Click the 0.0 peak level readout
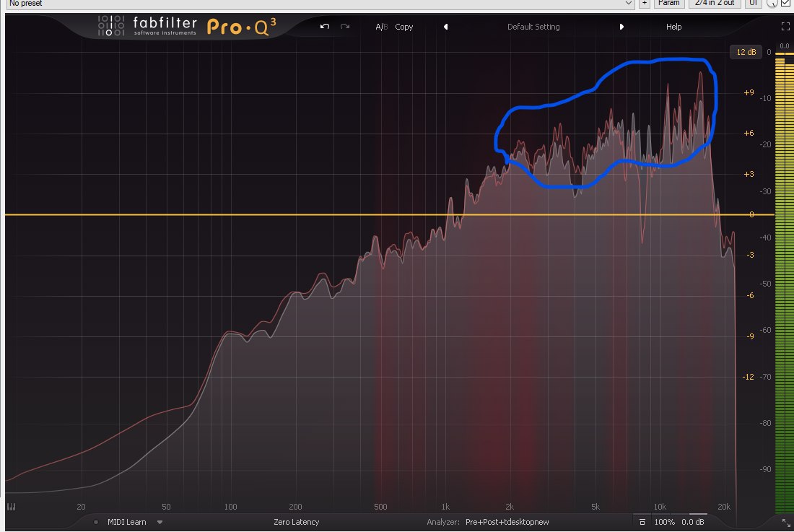 tap(785, 46)
